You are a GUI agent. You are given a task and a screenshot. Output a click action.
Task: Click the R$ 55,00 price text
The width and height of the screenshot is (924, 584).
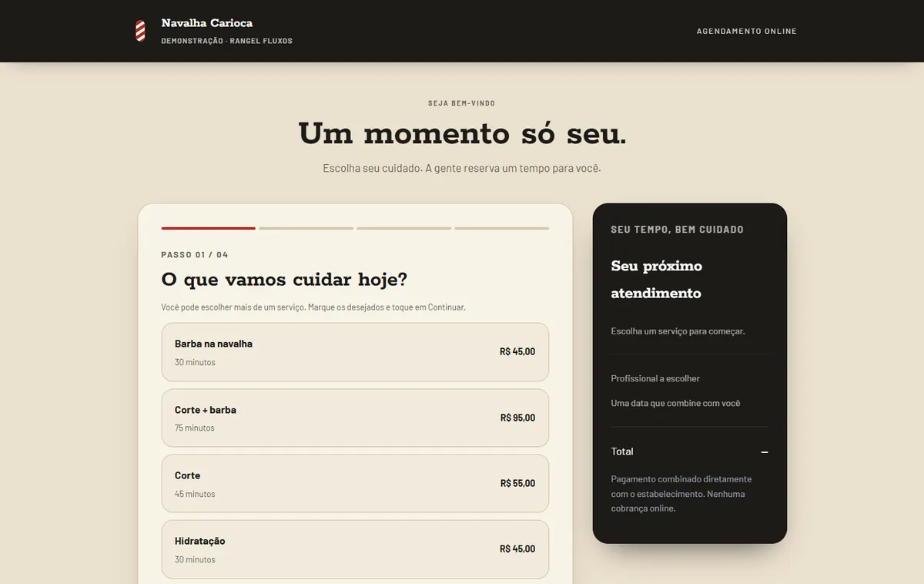517,483
